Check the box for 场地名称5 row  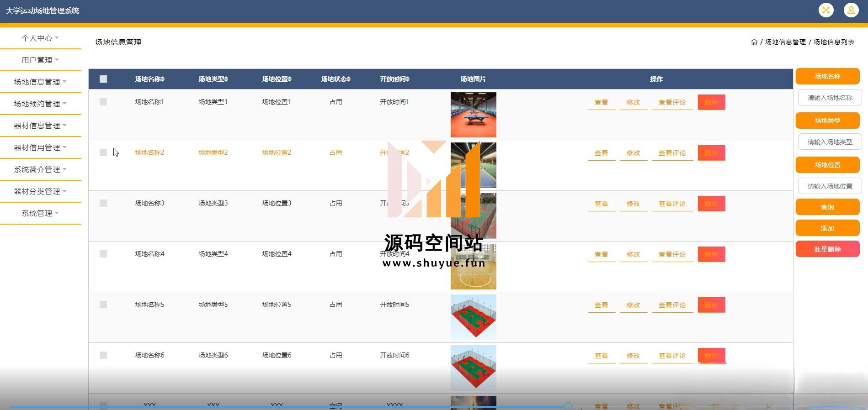[103, 305]
